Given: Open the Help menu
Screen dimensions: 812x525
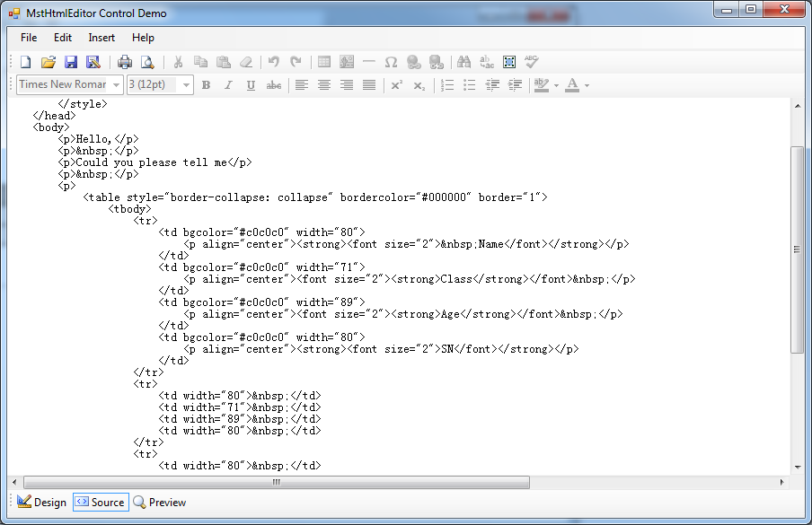Looking at the screenshot, I should pos(143,38).
